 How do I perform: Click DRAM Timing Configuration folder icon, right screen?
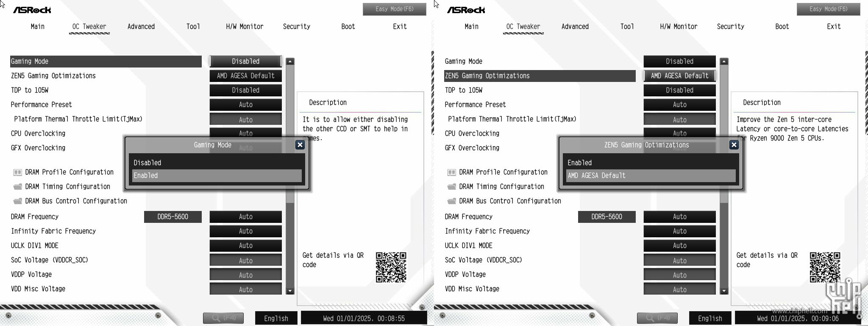coord(452,187)
